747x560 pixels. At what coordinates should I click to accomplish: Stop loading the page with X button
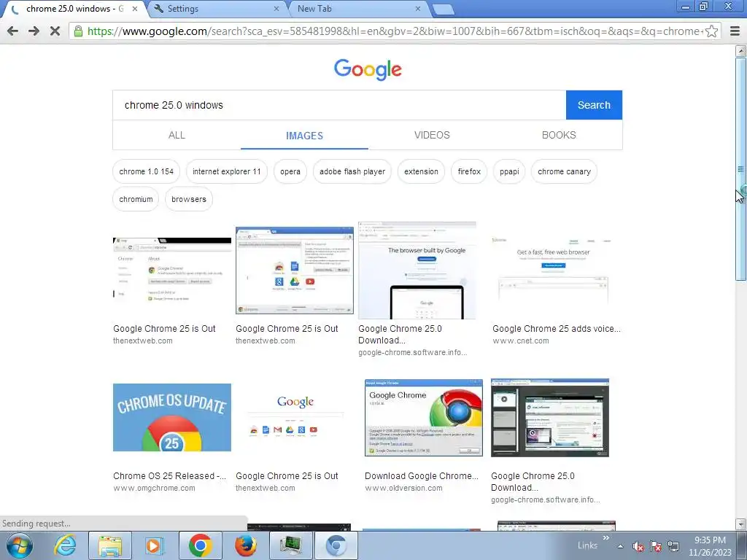55,31
